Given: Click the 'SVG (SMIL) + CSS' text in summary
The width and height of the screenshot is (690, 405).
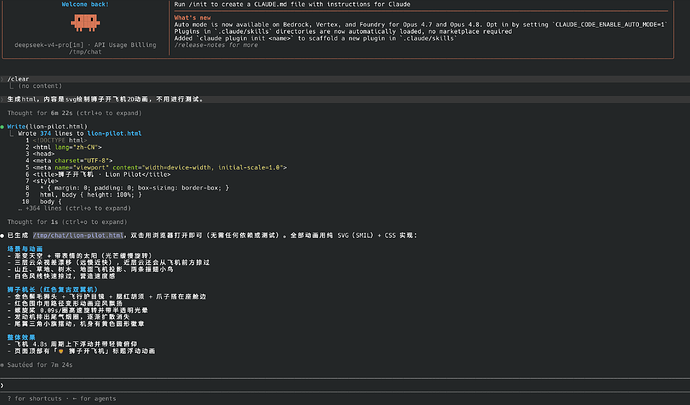Looking at the screenshot, I should pyautogui.click(x=367, y=236).
